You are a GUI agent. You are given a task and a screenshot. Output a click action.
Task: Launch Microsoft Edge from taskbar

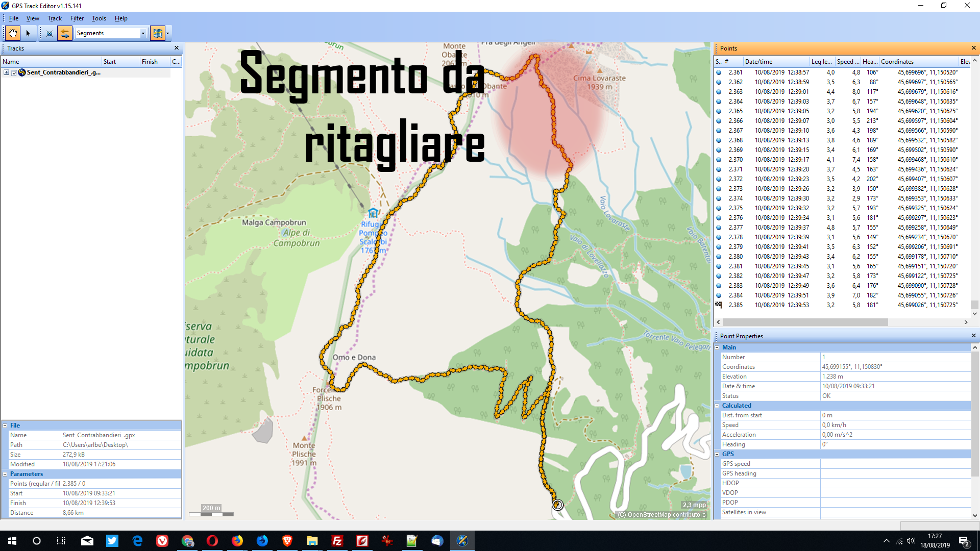click(137, 541)
